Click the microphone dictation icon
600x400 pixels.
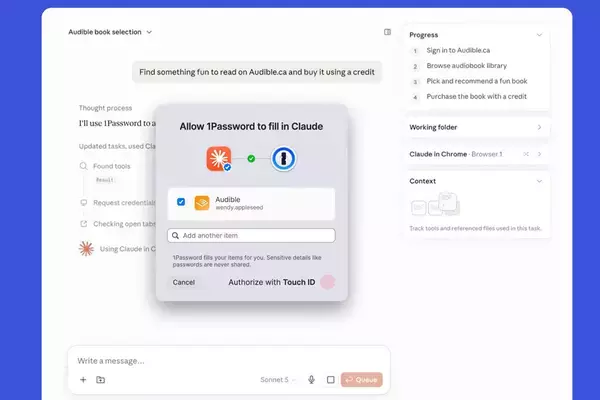(311, 380)
